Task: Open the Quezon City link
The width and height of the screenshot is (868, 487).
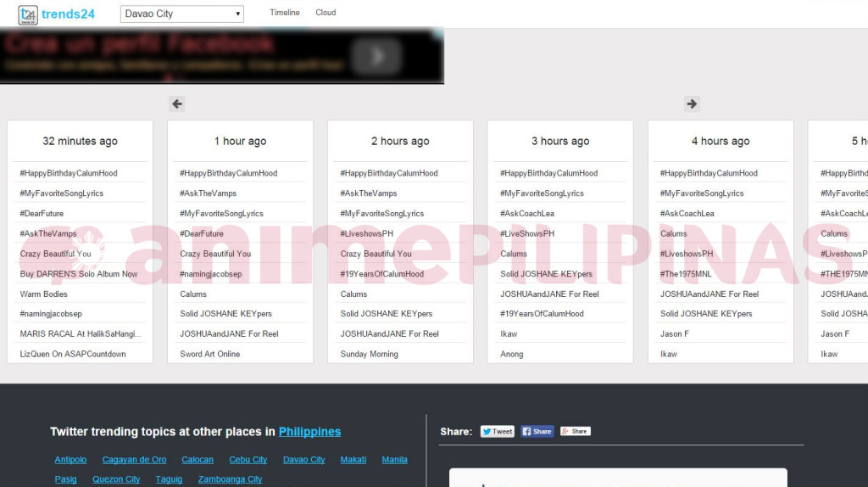Action: [116, 479]
